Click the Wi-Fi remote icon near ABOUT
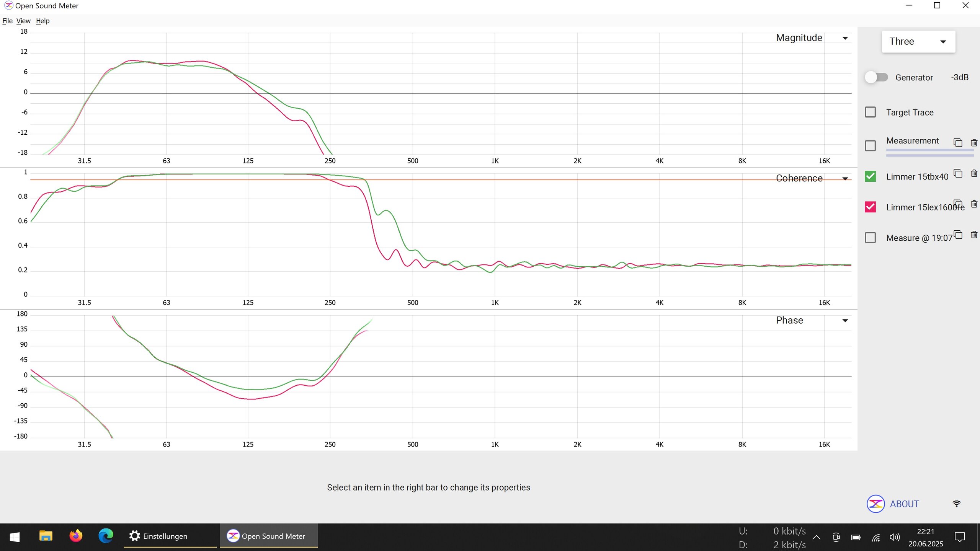The width and height of the screenshot is (980, 551). click(x=956, y=504)
